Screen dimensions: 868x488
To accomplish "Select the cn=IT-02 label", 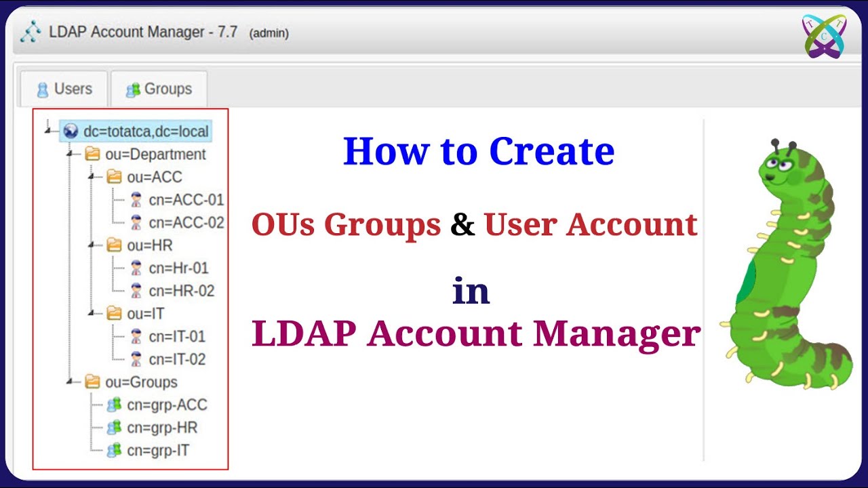I will pyautogui.click(x=177, y=359).
